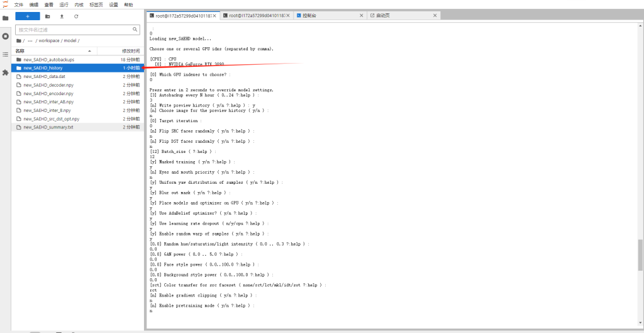Image resolution: width=644 pixels, height=333 pixels.
Task: Sort files by the name column header
Action: 54,51
